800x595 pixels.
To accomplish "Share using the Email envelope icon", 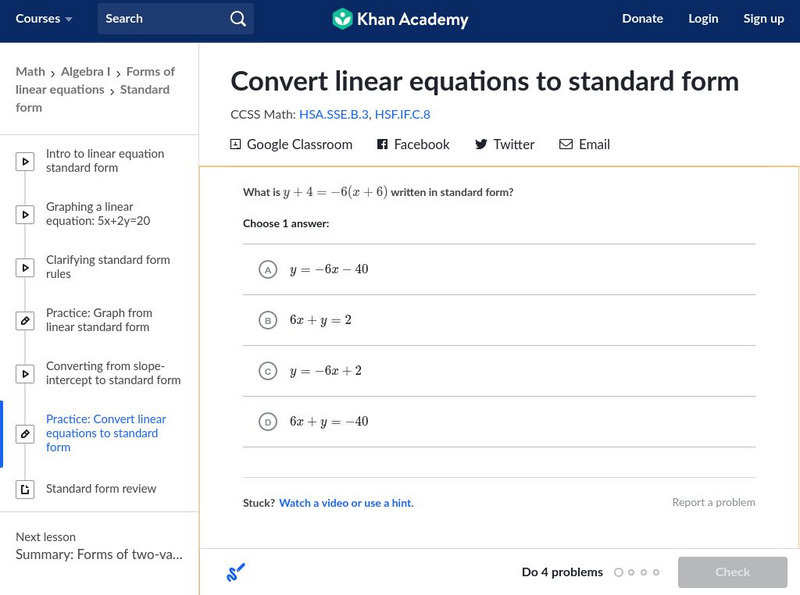I will tap(567, 144).
